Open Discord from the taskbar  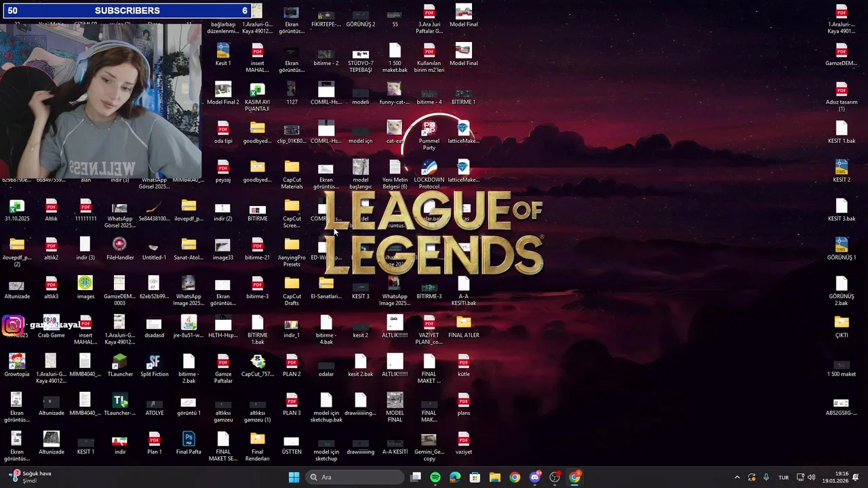(534, 477)
